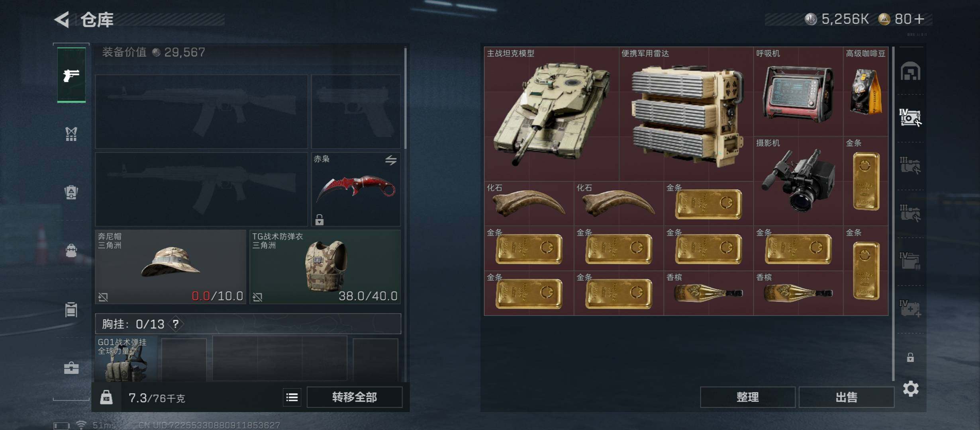Toggle the lock on the 赤枭 knife

(x=319, y=219)
